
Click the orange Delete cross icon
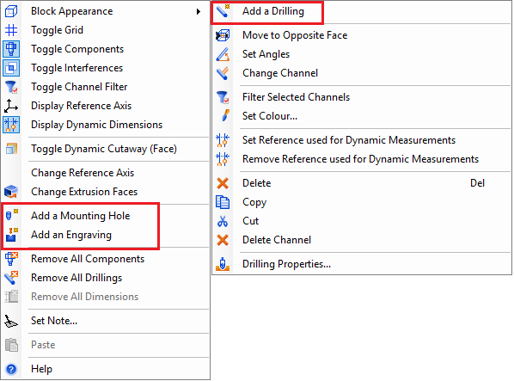click(x=223, y=183)
